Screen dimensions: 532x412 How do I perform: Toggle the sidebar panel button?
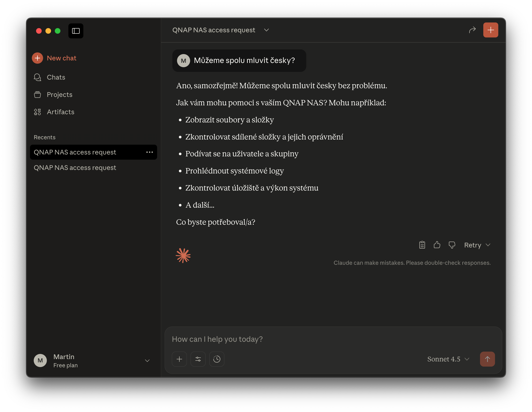[76, 31]
